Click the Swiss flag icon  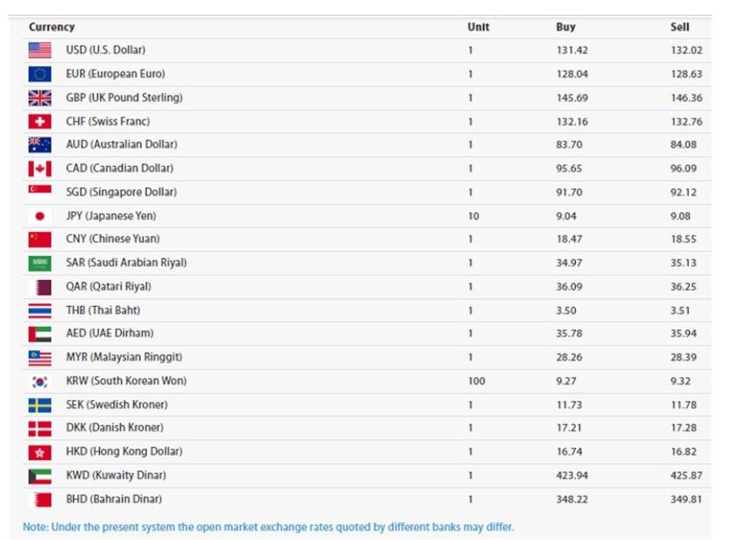point(40,122)
